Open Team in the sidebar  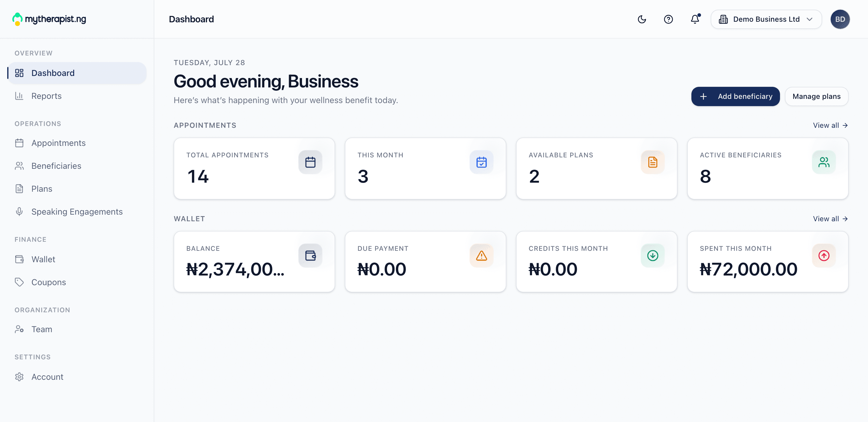[77, 329]
